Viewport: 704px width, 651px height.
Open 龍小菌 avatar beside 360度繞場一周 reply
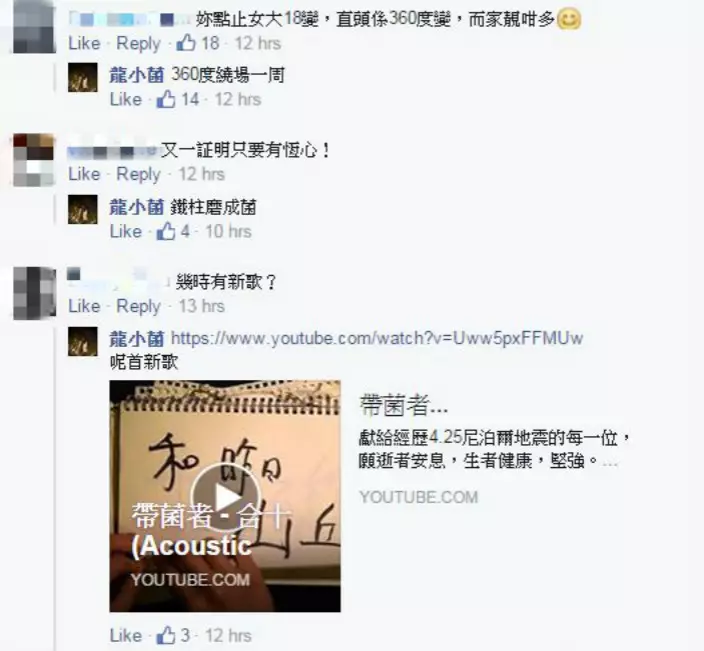tap(83, 77)
